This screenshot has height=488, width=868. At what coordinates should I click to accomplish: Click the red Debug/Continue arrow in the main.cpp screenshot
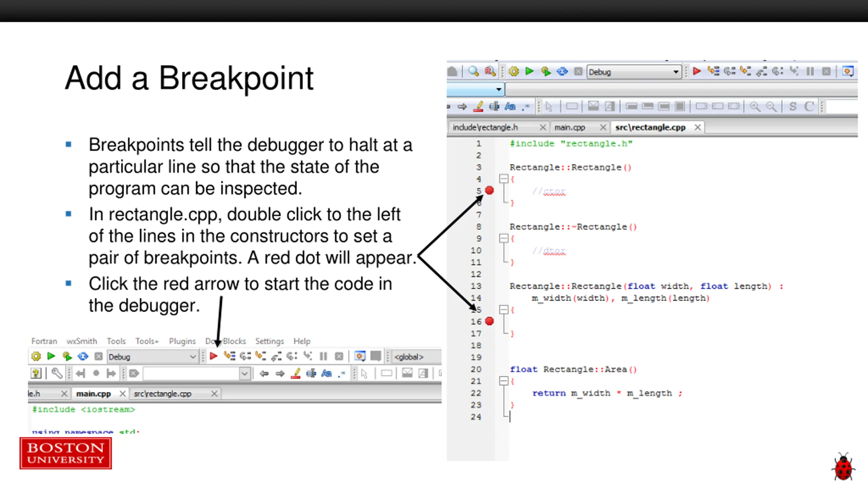pos(214,356)
